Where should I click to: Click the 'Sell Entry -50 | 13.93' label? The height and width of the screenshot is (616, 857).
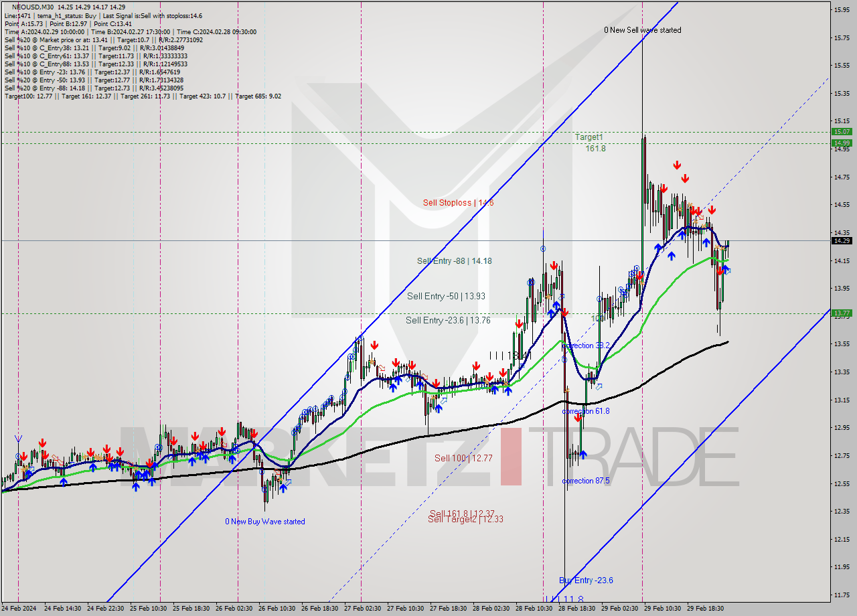[x=445, y=296]
